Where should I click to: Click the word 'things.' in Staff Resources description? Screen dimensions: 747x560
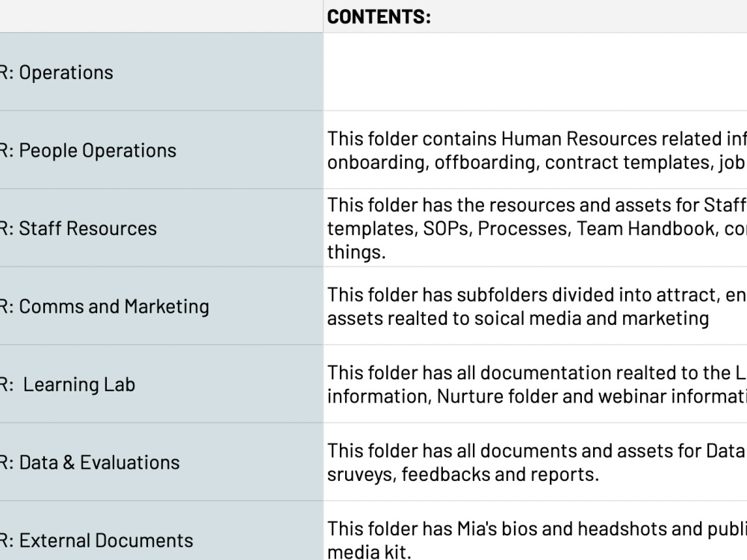(356, 252)
